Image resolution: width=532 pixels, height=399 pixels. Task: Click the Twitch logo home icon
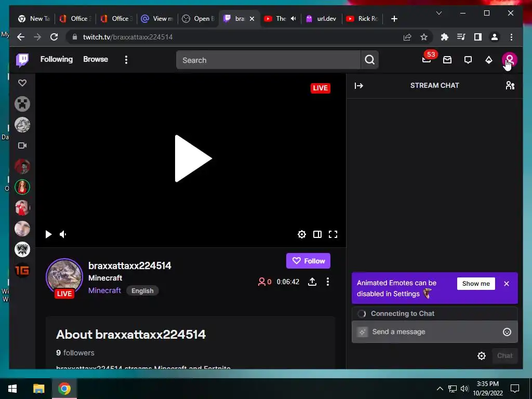coord(22,60)
